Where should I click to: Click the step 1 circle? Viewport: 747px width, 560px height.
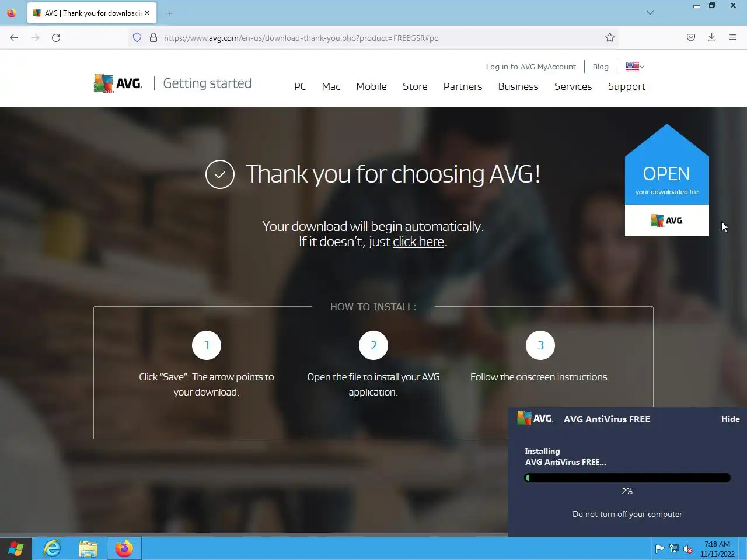click(207, 345)
